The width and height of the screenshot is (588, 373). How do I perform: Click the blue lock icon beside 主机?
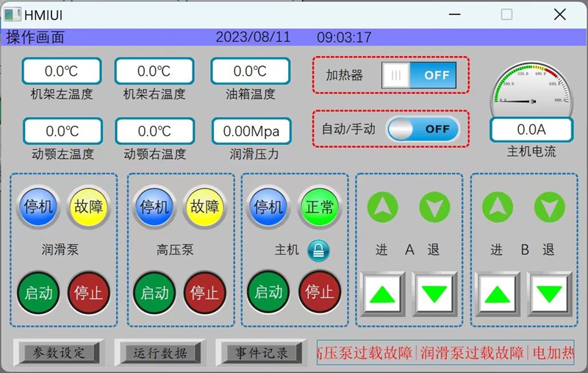pos(318,250)
